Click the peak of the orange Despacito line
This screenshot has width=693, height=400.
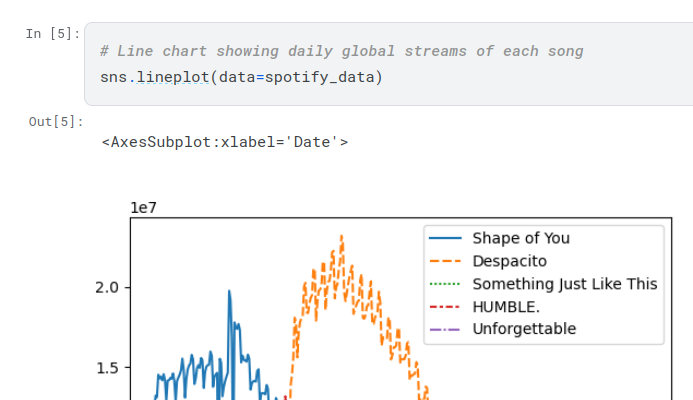[x=341, y=237]
